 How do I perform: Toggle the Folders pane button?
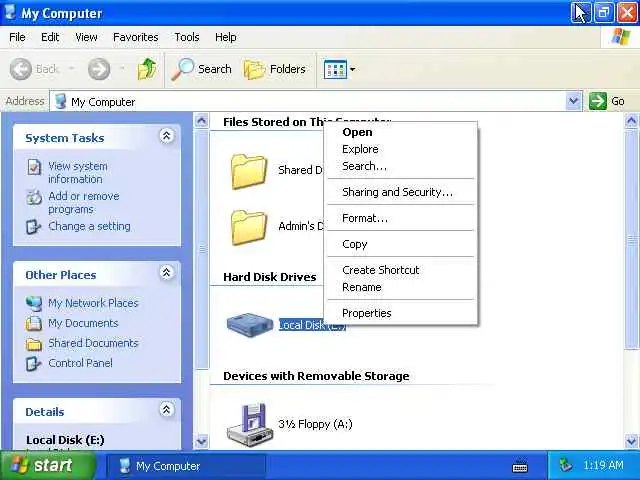click(275, 69)
